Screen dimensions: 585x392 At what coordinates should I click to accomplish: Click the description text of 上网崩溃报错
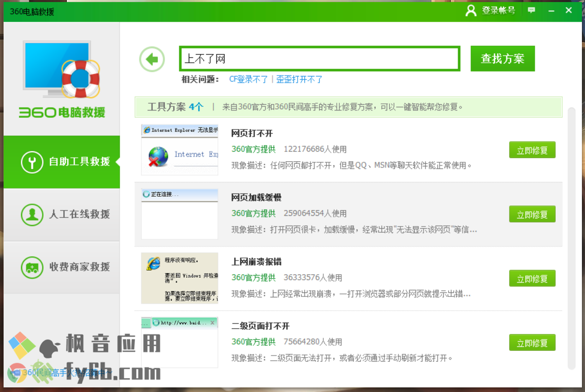tap(351, 294)
